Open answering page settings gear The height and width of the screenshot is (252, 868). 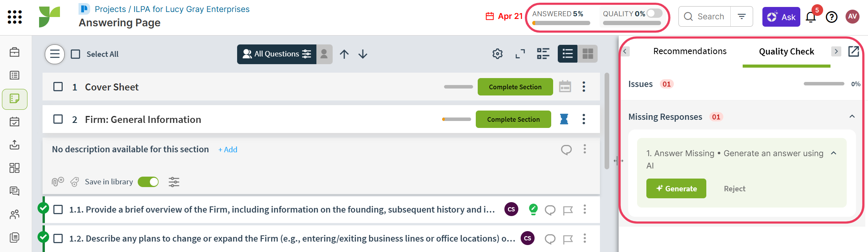click(497, 54)
